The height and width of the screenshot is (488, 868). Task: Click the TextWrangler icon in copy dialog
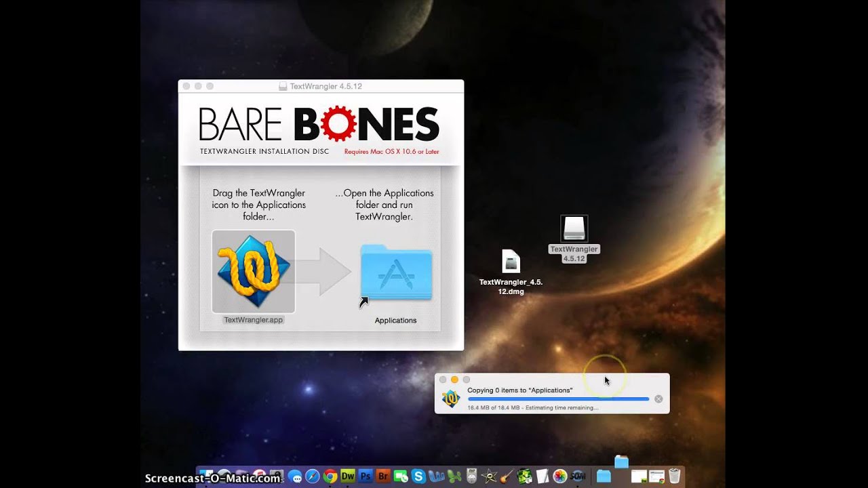click(451, 399)
